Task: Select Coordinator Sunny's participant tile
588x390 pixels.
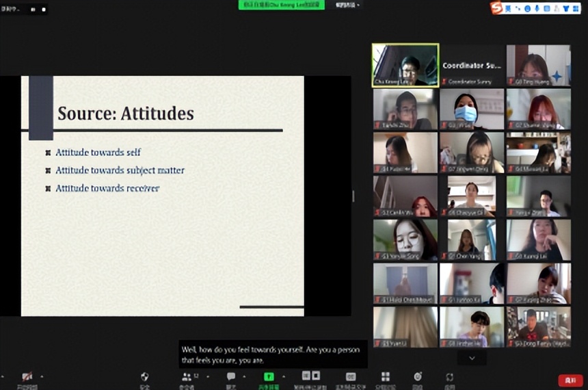Action: click(471, 65)
